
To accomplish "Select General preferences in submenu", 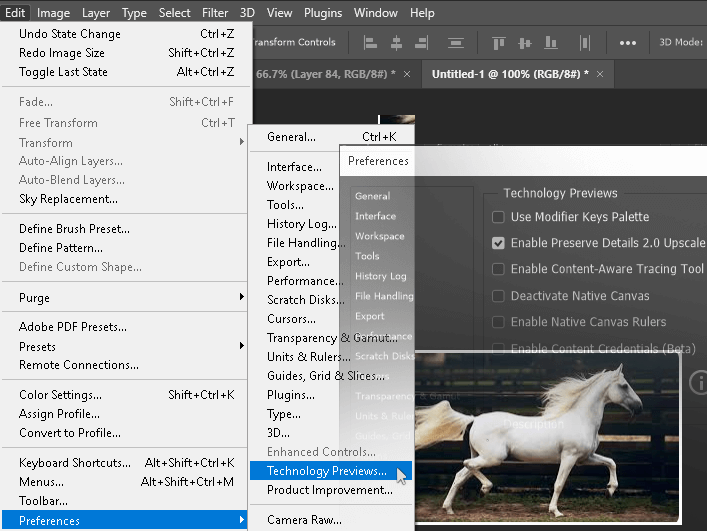I will (331, 137).
